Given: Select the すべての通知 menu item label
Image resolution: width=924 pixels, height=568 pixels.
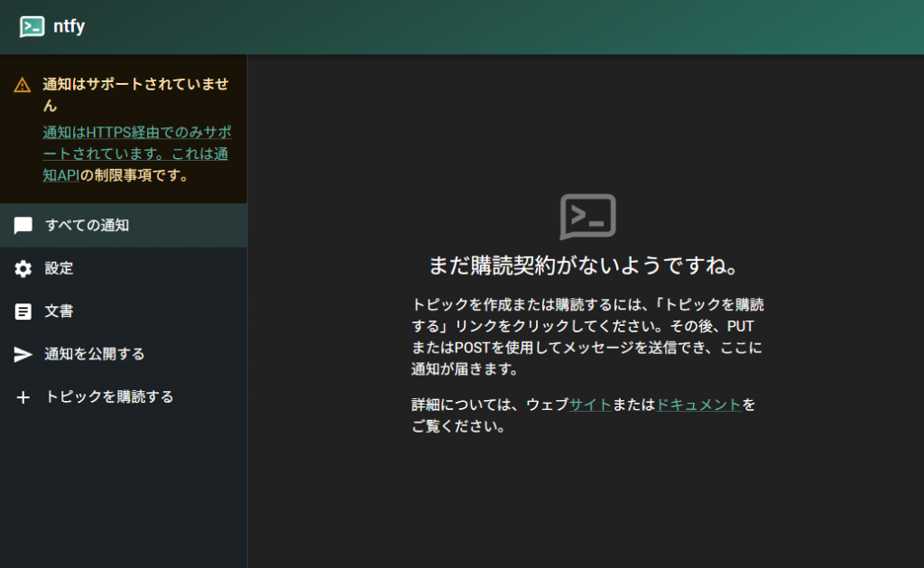Looking at the screenshot, I should click(x=87, y=226).
